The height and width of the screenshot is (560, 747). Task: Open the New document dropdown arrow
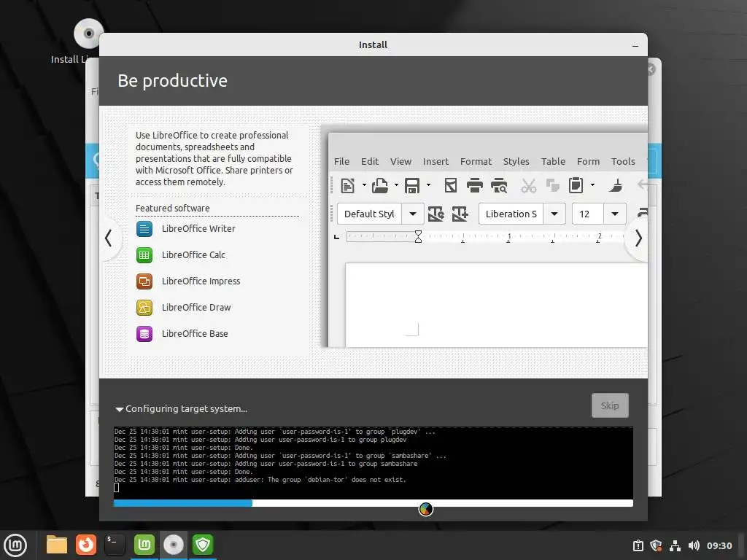click(364, 185)
